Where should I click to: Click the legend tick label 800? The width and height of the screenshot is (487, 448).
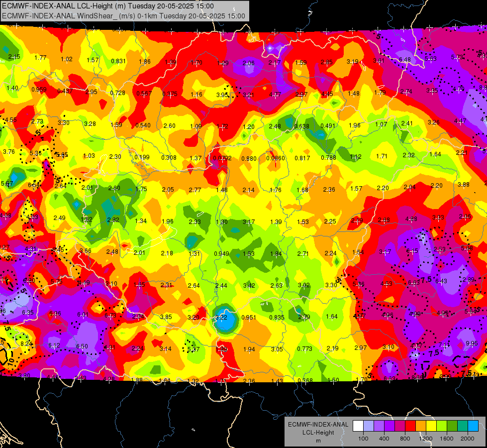click(x=405, y=439)
